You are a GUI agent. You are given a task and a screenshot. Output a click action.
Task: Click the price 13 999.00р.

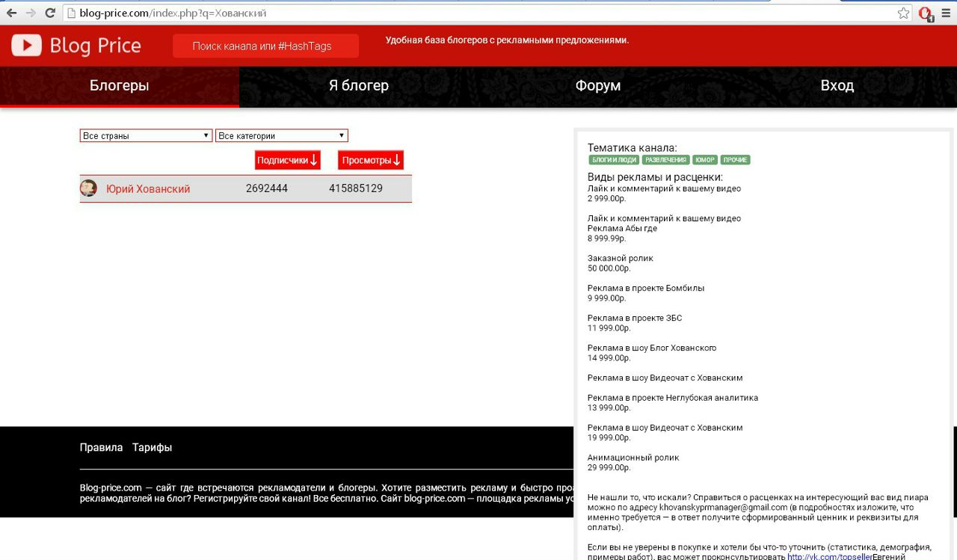point(609,407)
